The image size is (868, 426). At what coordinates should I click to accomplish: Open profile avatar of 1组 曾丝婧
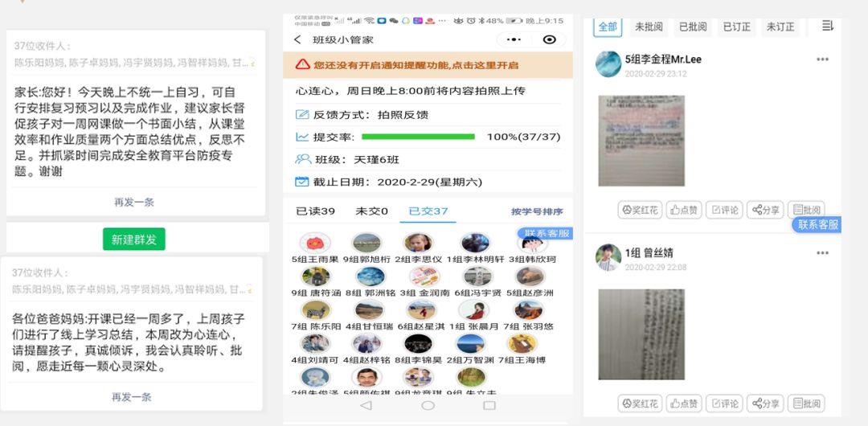(x=608, y=257)
